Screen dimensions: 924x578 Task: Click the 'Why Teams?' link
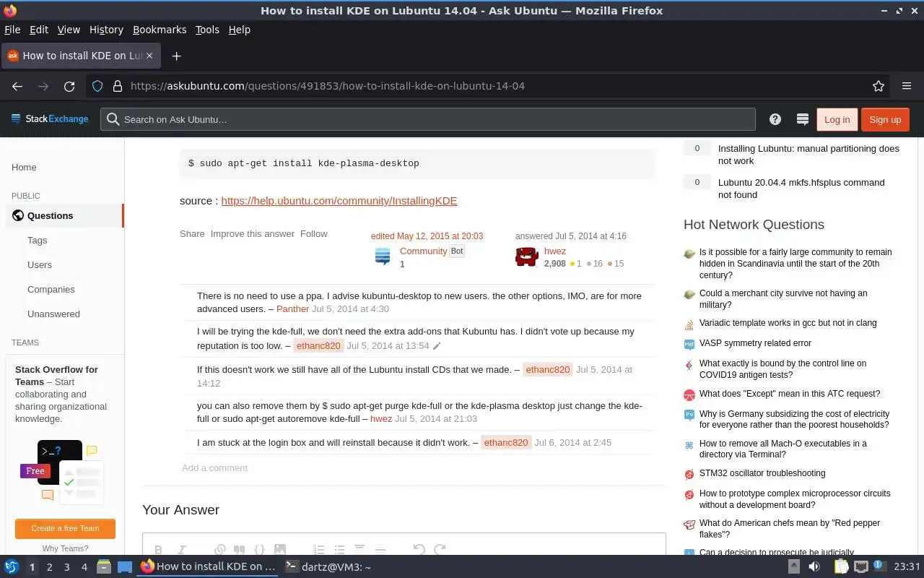65,548
